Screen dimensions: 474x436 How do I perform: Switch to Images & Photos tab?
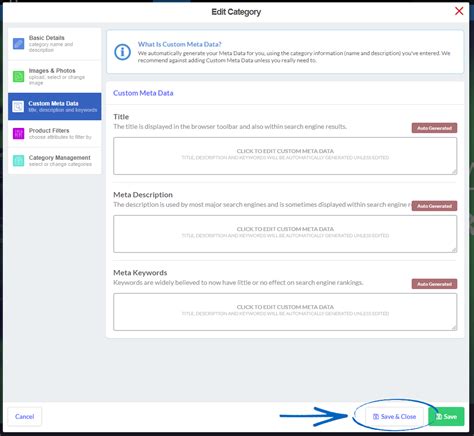(x=55, y=77)
